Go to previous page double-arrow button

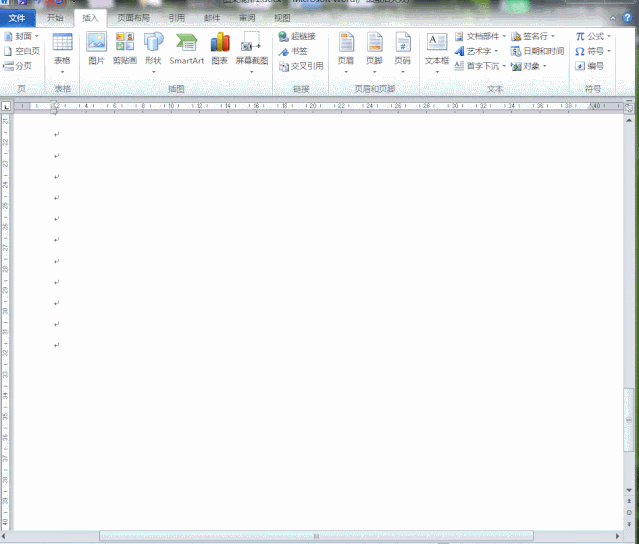[x=629, y=501]
